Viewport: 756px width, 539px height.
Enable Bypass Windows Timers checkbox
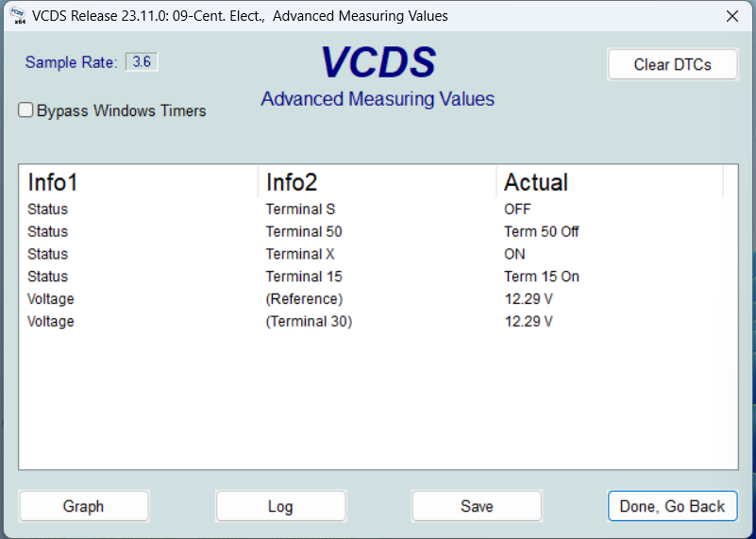coord(25,109)
